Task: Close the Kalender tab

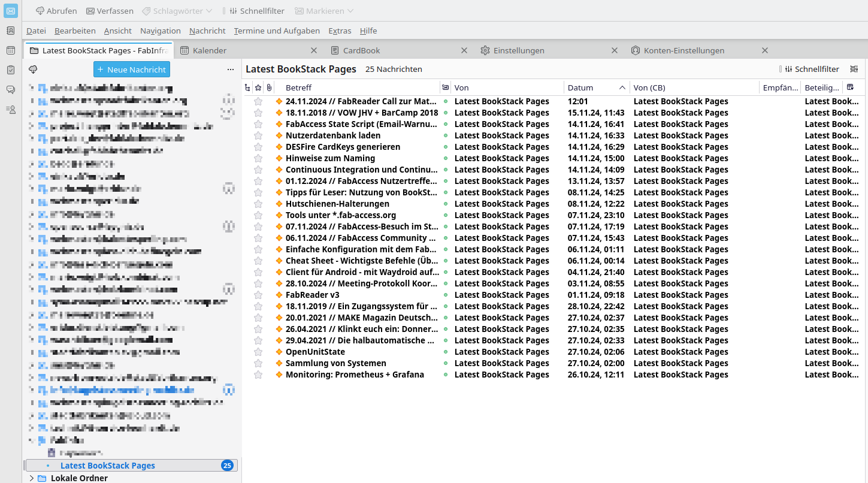Action: pyautogui.click(x=314, y=50)
